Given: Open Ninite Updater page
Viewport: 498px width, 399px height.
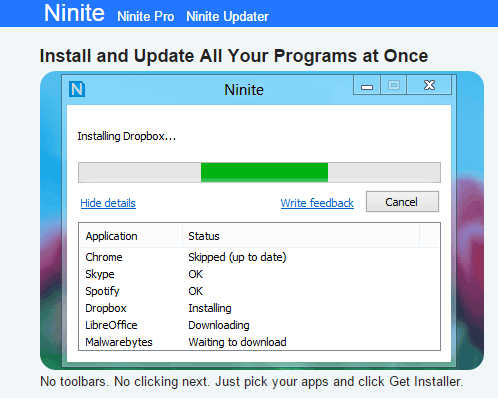Looking at the screenshot, I should pyautogui.click(x=227, y=16).
